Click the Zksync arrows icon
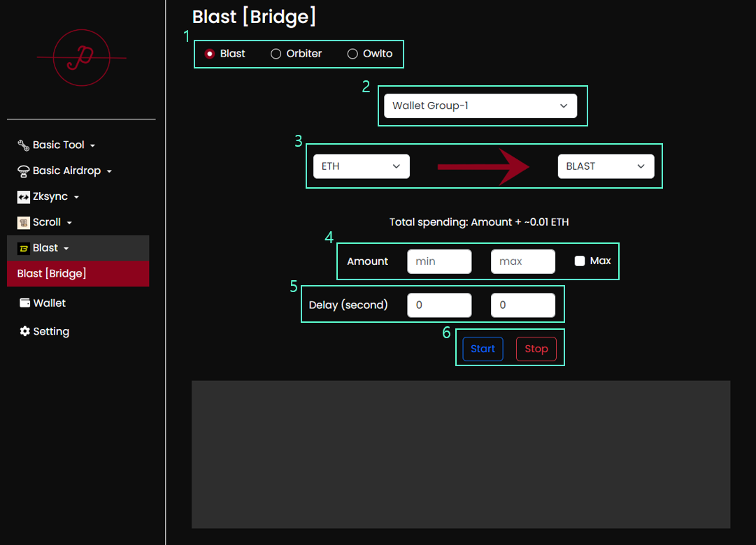756x545 pixels. pos(23,197)
